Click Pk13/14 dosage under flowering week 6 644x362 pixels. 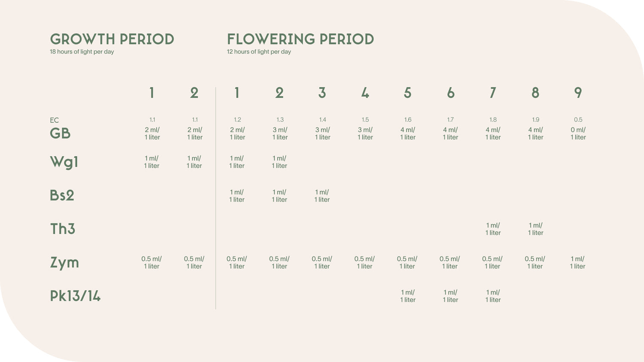tap(450, 296)
